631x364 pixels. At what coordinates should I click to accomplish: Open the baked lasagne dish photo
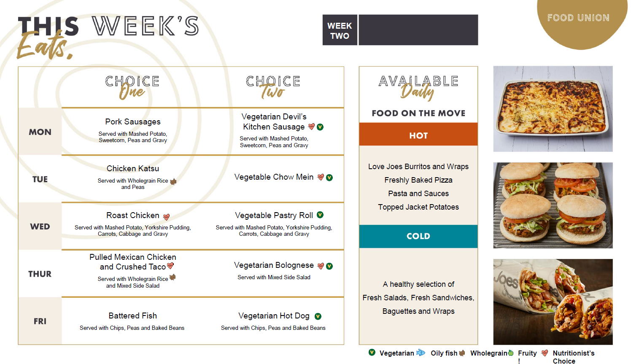[553, 109]
